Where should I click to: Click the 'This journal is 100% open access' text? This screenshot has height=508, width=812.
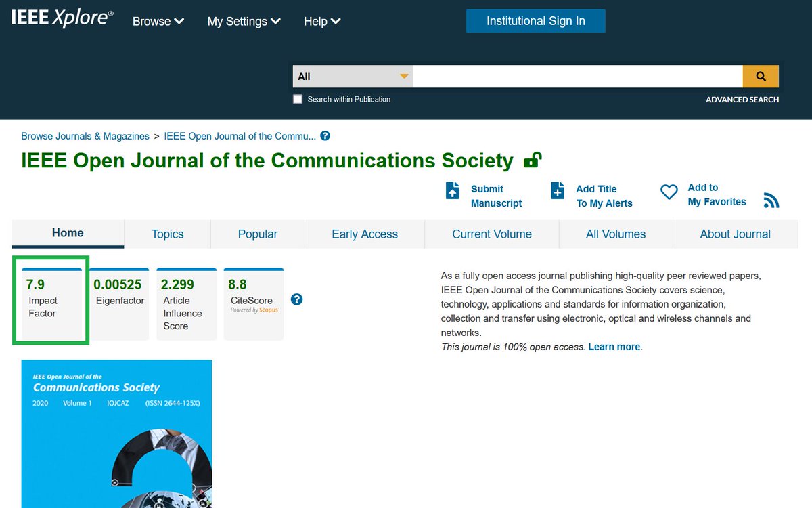click(x=513, y=347)
